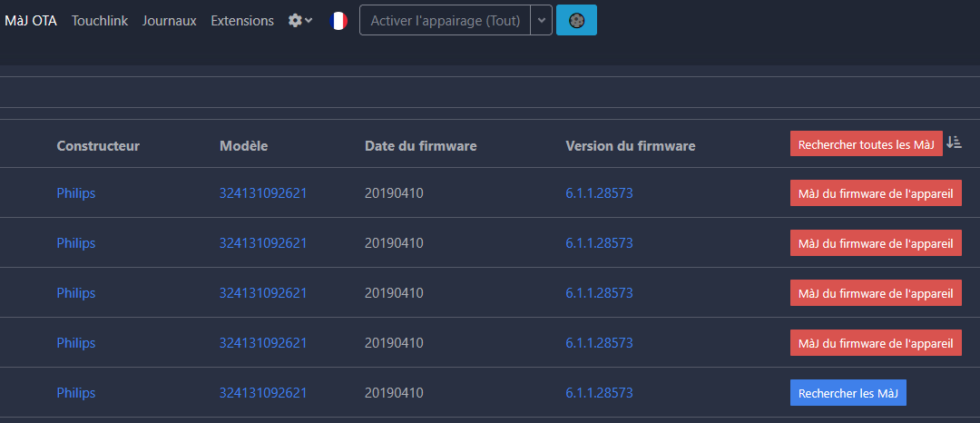980x423 pixels.
Task: Update firmware of the second listed device
Action: click(876, 243)
